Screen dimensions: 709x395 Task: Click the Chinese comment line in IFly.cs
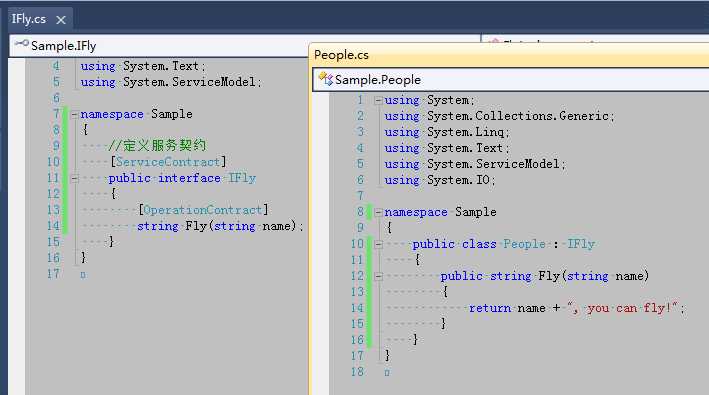pos(157,146)
